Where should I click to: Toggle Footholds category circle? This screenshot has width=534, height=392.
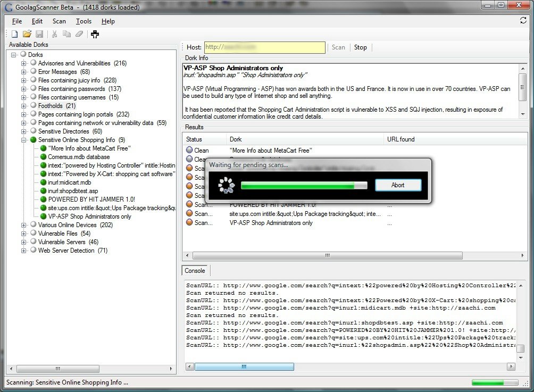34,105
